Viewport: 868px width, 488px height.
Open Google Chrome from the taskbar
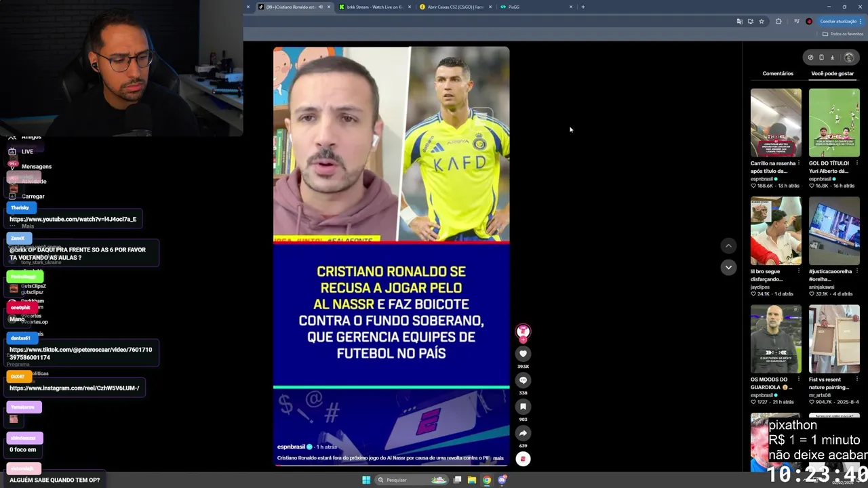tap(487, 480)
